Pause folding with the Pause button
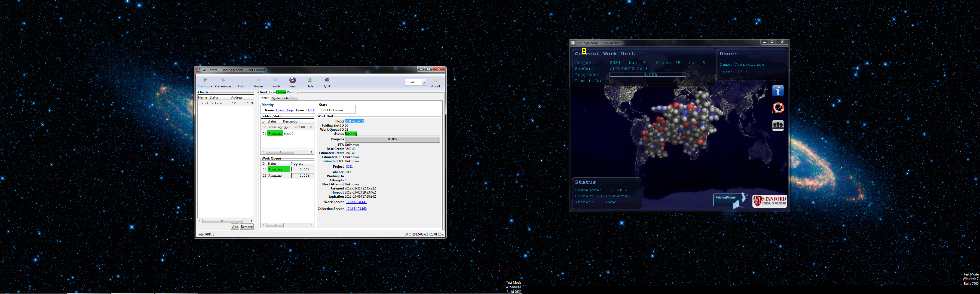This screenshot has height=294, width=980. coord(258,82)
